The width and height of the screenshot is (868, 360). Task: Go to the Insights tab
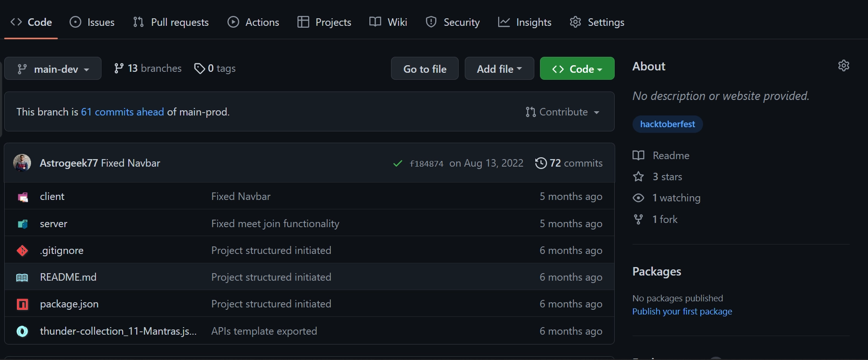coord(524,22)
